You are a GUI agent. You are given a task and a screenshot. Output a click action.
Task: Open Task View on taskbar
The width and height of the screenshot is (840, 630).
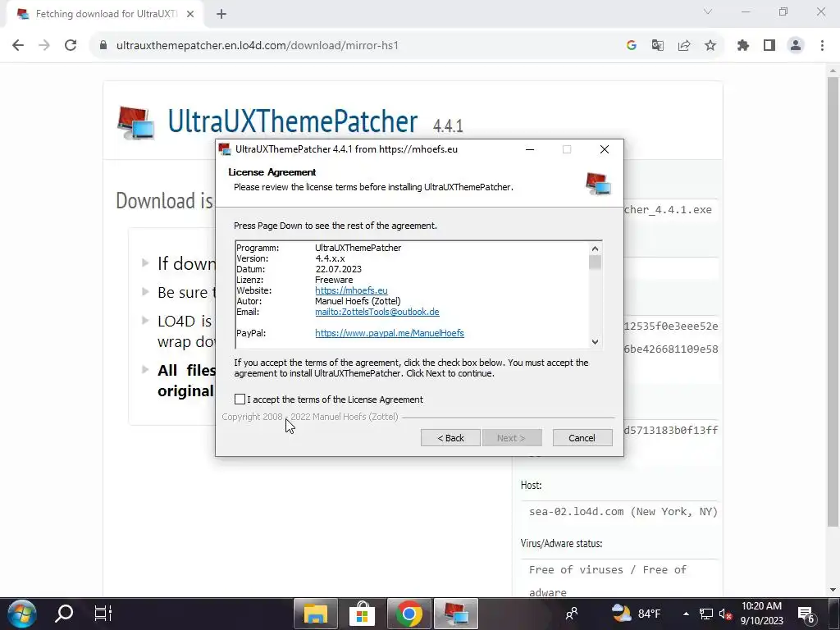(103, 614)
